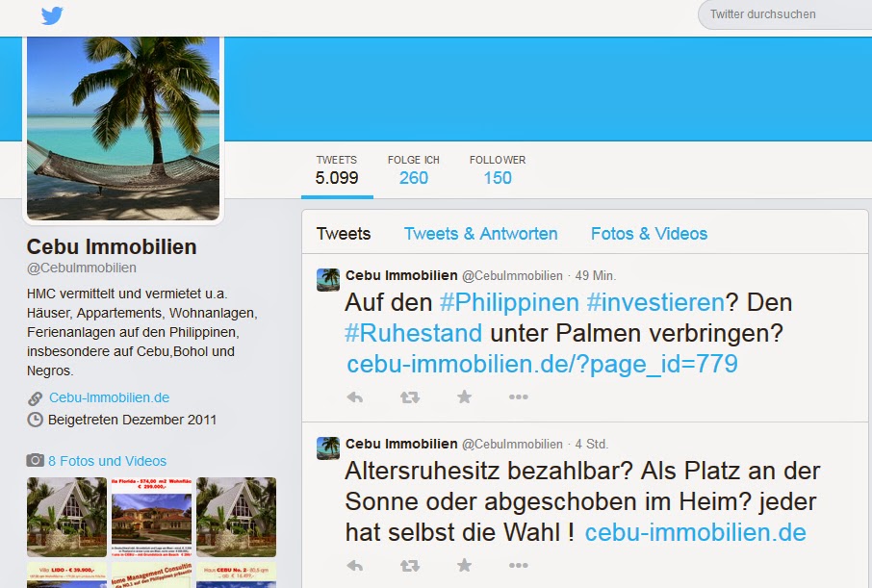
Task: Open Haus CEBU No. 2 media thumbnail
Action: [x=237, y=575]
